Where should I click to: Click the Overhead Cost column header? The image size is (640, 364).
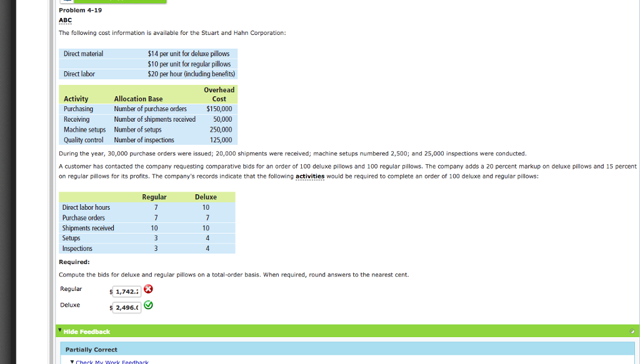click(219, 94)
